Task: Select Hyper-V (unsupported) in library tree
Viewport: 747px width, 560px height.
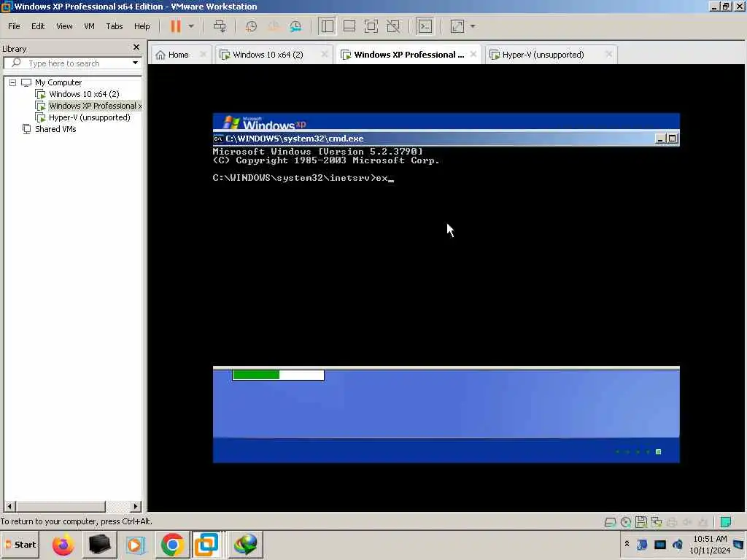Action: (89, 117)
